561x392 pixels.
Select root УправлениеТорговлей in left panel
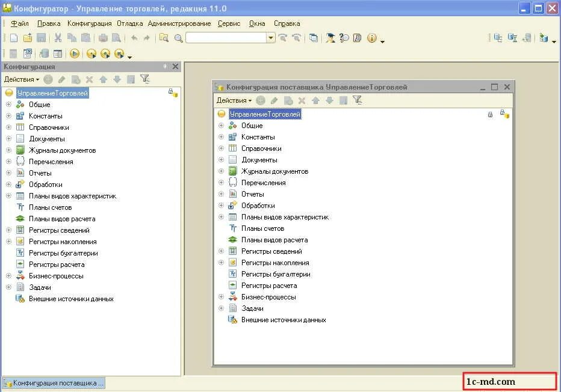click(x=52, y=93)
